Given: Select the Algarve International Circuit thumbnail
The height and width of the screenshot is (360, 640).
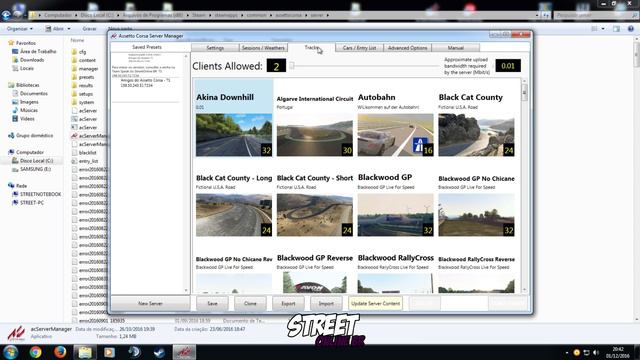Looking at the screenshot, I should (x=315, y=135).
